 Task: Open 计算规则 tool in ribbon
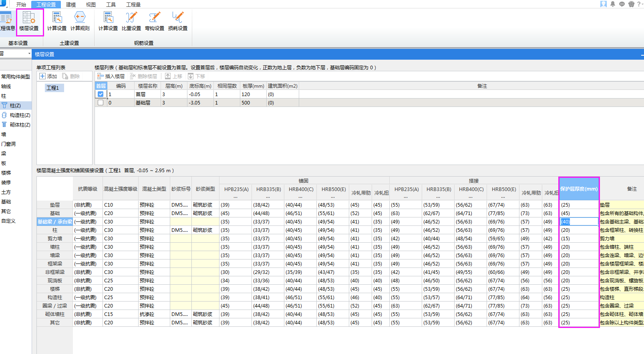pos(80,22)
